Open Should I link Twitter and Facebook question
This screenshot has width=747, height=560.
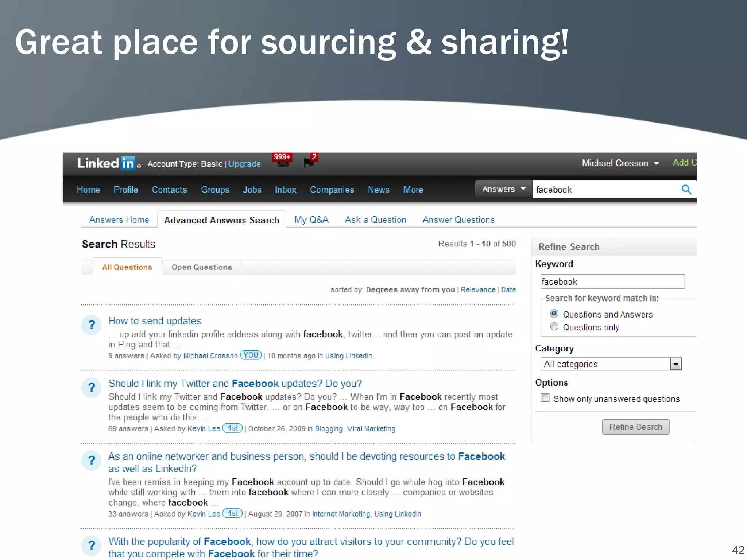[235, 384]
